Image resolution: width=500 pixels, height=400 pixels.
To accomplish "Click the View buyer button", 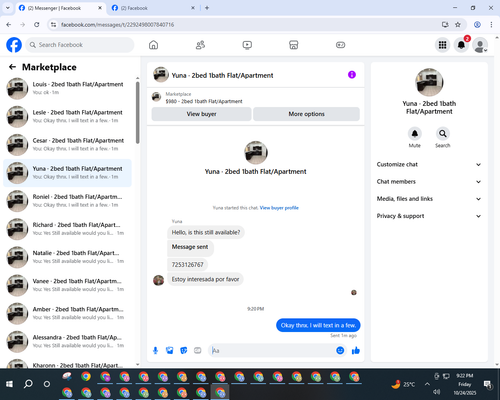I will (x=201, y=114).
